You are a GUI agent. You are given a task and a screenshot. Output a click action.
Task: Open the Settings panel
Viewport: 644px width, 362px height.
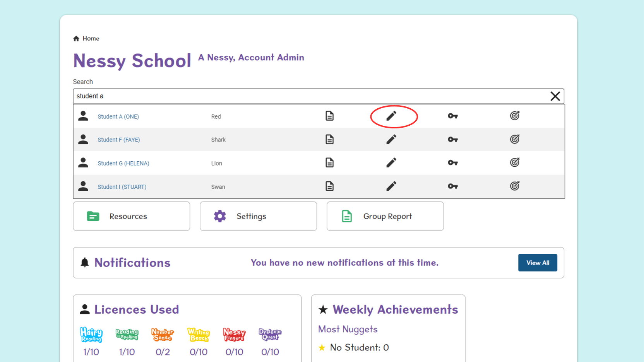coord(258,216)
